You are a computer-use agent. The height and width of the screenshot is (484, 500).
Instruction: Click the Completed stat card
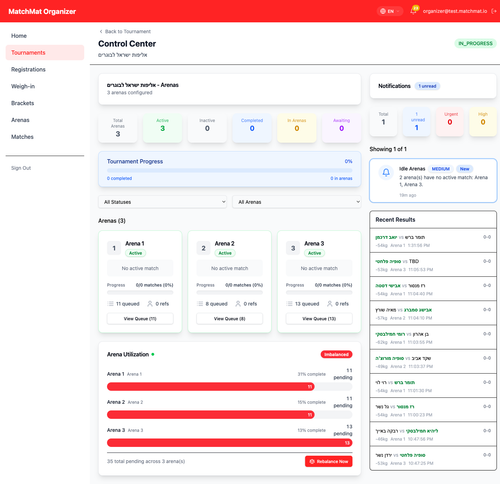252,128
